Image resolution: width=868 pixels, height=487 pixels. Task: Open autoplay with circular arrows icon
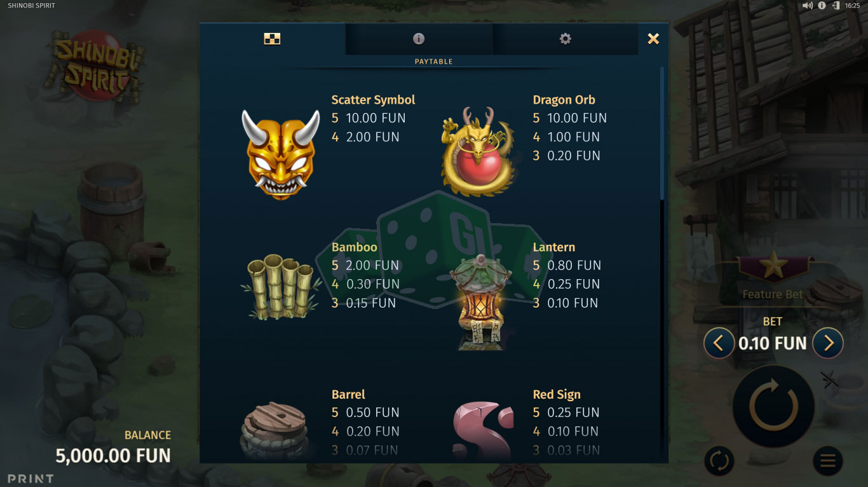pos(719,461)
